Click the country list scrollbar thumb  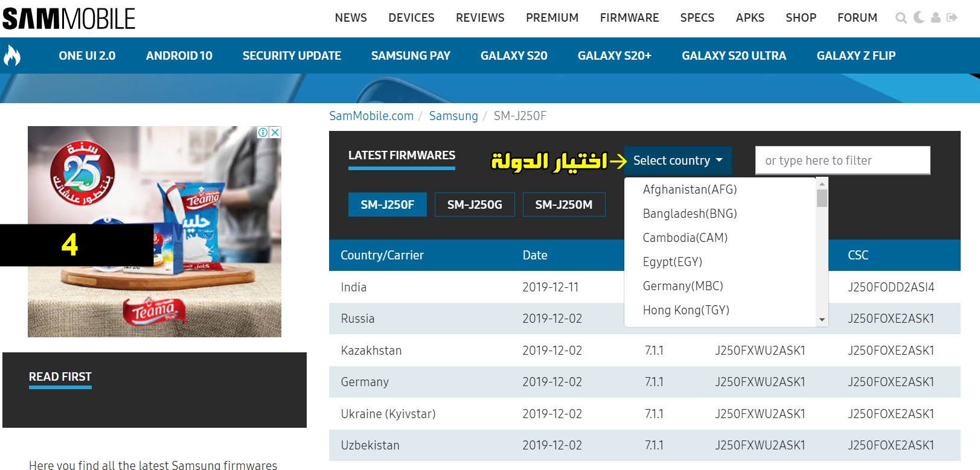pyautogui.click(x=822, y=198)
